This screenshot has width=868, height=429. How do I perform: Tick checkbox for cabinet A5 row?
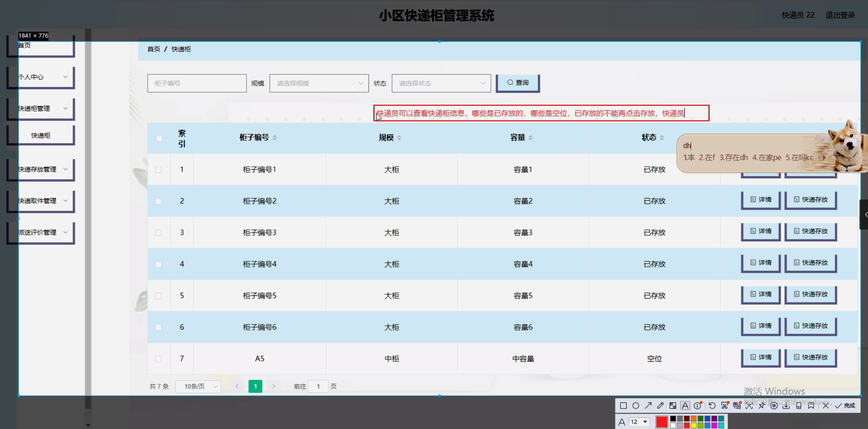(x=158, y=359)
